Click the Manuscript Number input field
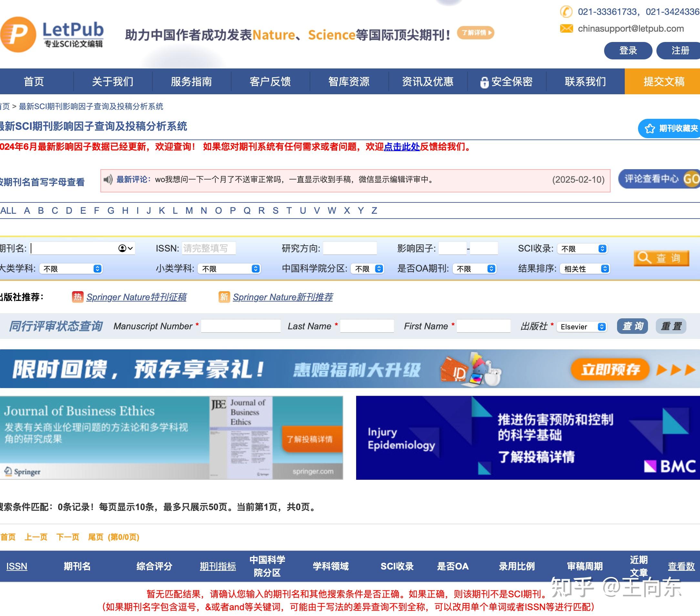The image size is (700, 616). [241, 326]
